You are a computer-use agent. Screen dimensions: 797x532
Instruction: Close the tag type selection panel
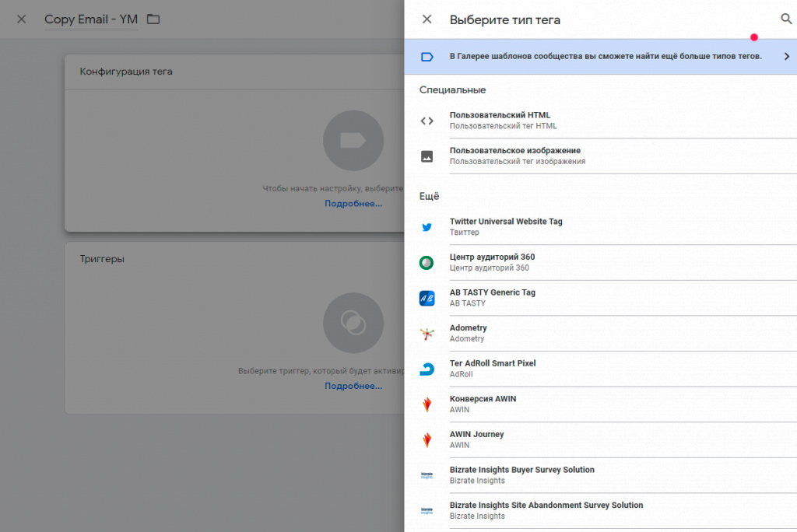click(x=427, y=19)
